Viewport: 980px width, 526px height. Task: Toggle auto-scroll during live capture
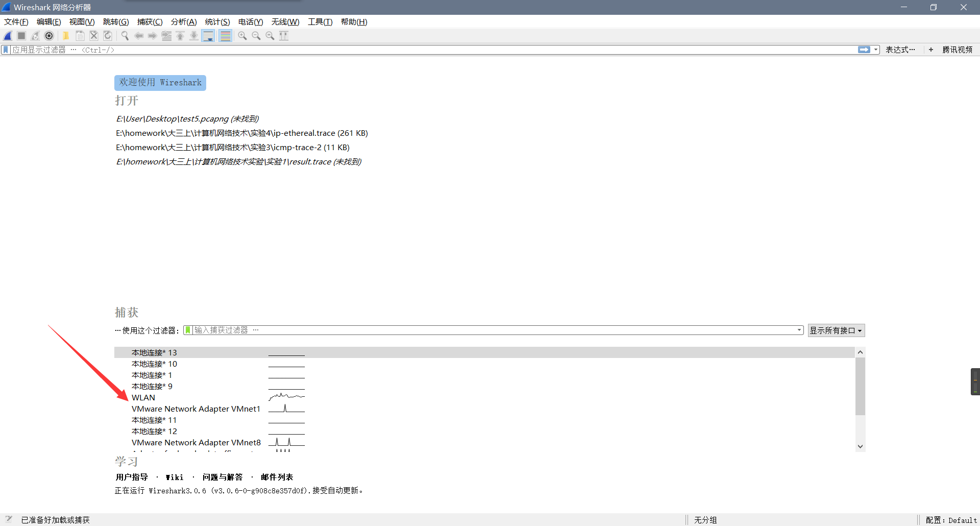[x=208, y=36]
